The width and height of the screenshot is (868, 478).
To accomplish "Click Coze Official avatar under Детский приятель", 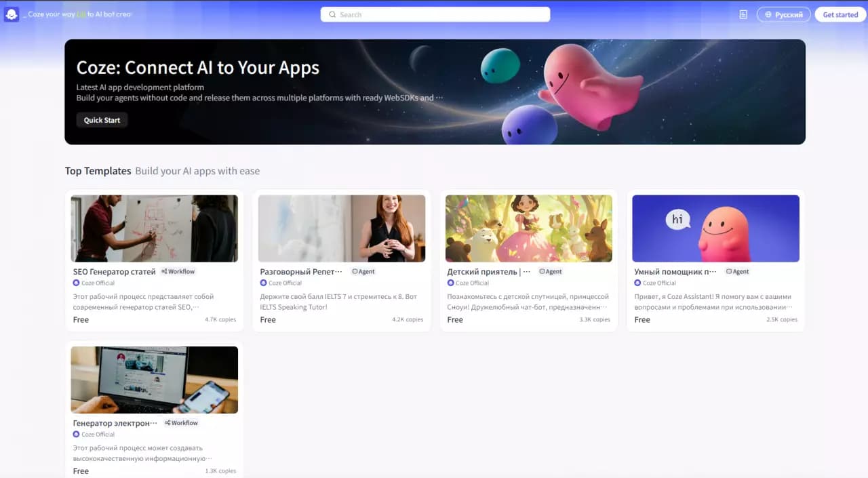I will point(450,283).
